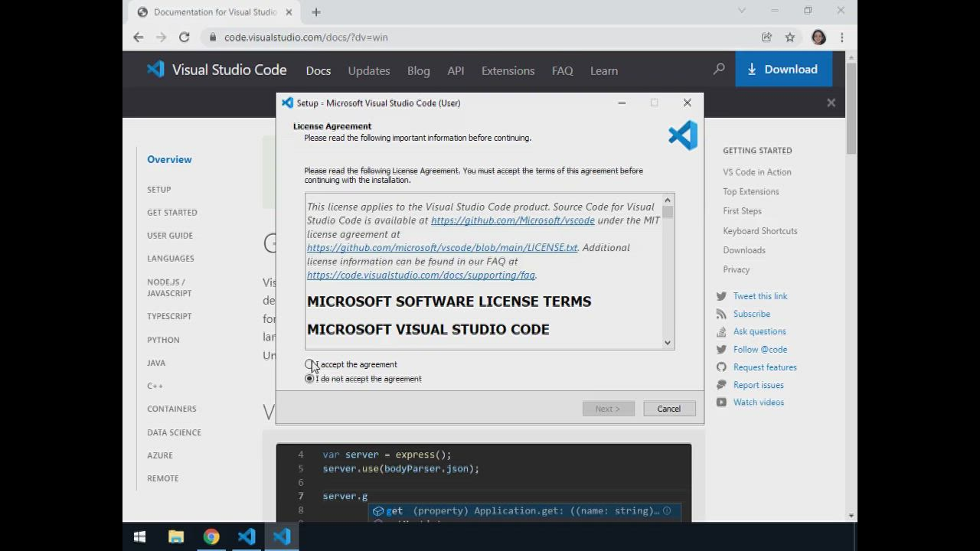The width and height of the screenshot is (980, 551).
Task: Open the github.com/Microsoft/vscode link in license
Action: pyautogui.click(x=512, y=220)
